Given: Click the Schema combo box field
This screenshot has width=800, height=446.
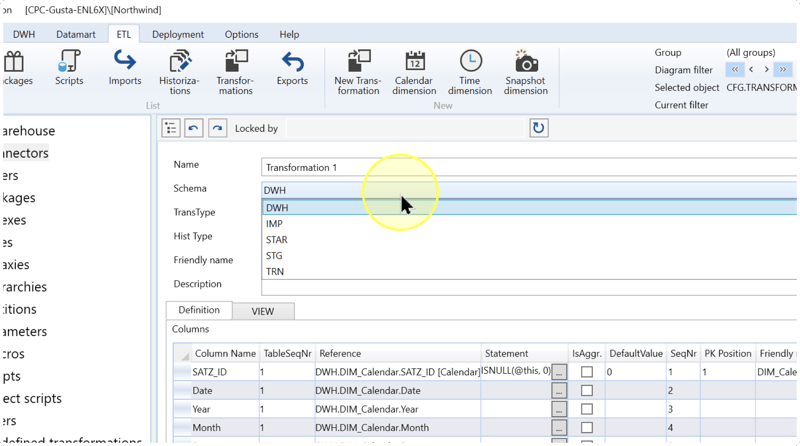Looking at the screenshot, I should point(529,190).
